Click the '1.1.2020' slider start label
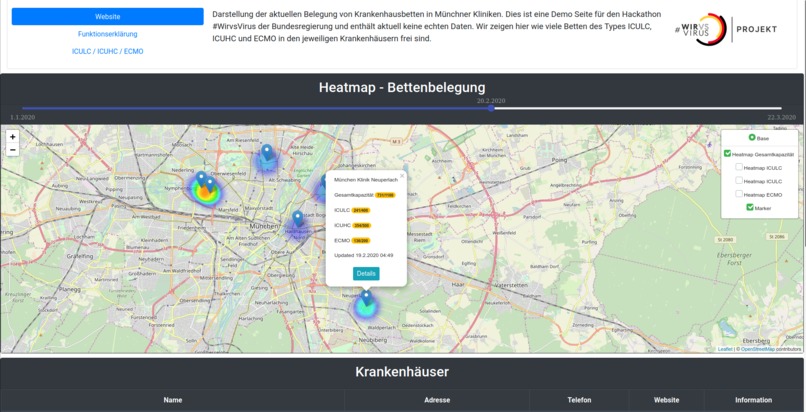This screenshot has height=412, width=806. click(x=23, y=118)
